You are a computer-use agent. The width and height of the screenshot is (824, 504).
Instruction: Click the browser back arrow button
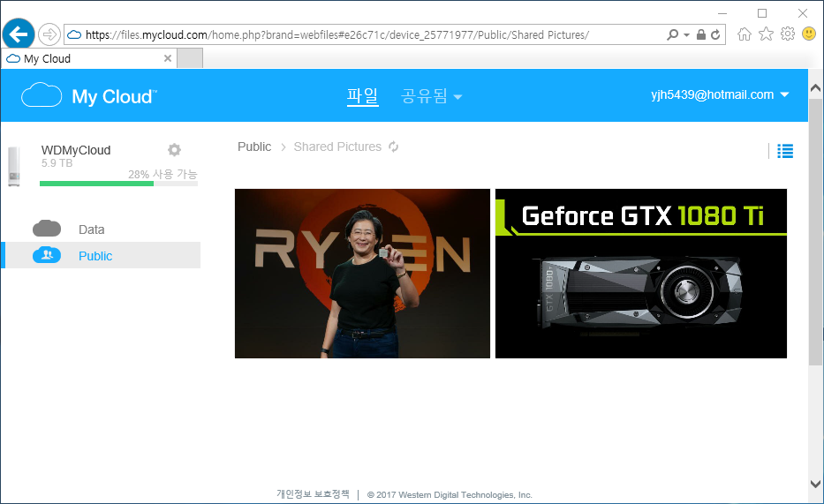(19, 34)
